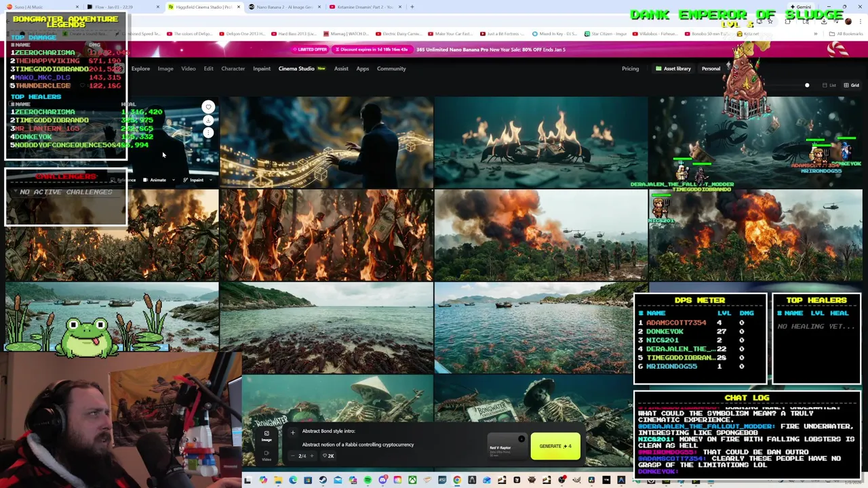Open the three-dot more options on hovered image
Viewport: 868px width, 488px height.
(208, 133)
